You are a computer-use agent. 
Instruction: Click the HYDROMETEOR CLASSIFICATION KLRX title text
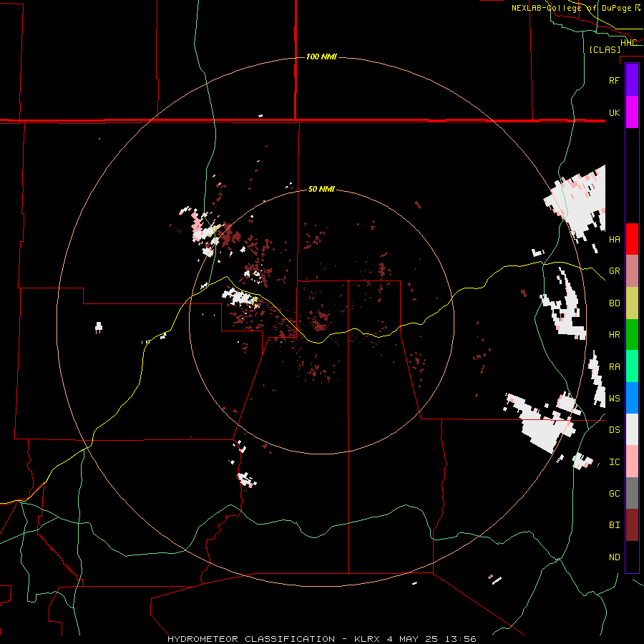[x=321, y=639]
